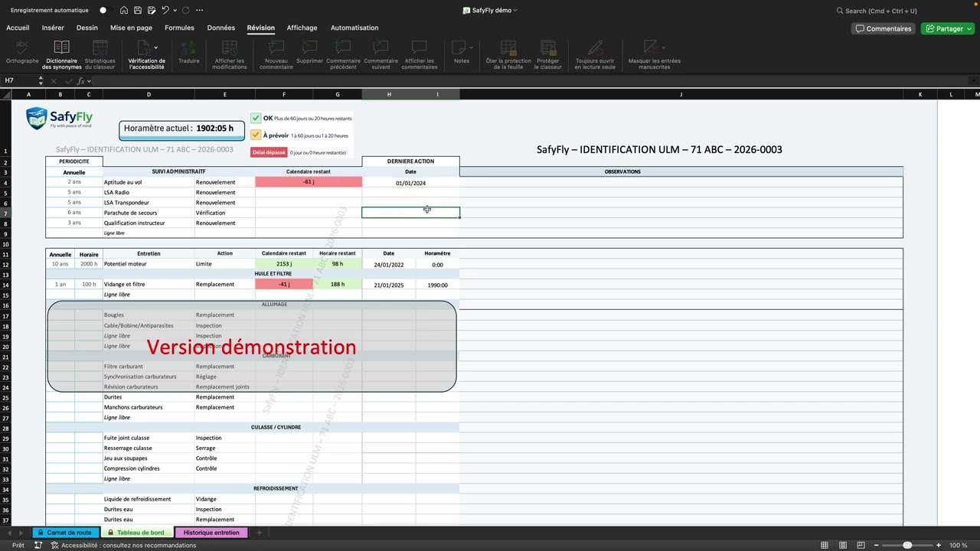Go to Commentaire suivant
The image size is (980, 551).
(x=381, y=55)
